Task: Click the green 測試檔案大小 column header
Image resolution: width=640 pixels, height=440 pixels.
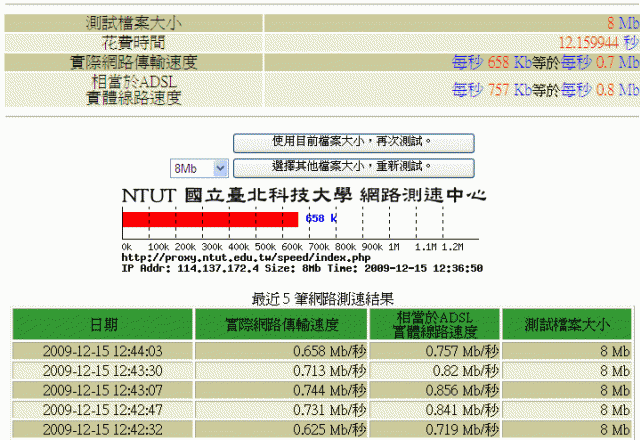Action: 567,324
